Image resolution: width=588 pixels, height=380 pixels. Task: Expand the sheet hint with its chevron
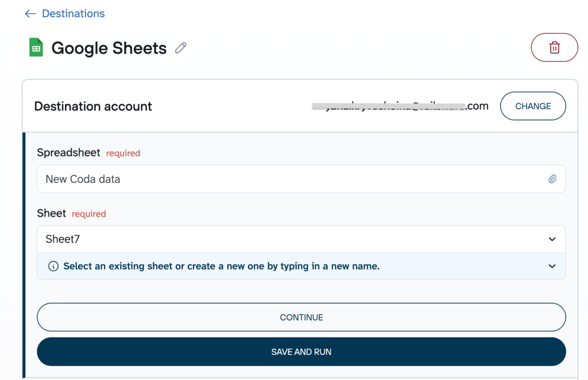point(552,266)
